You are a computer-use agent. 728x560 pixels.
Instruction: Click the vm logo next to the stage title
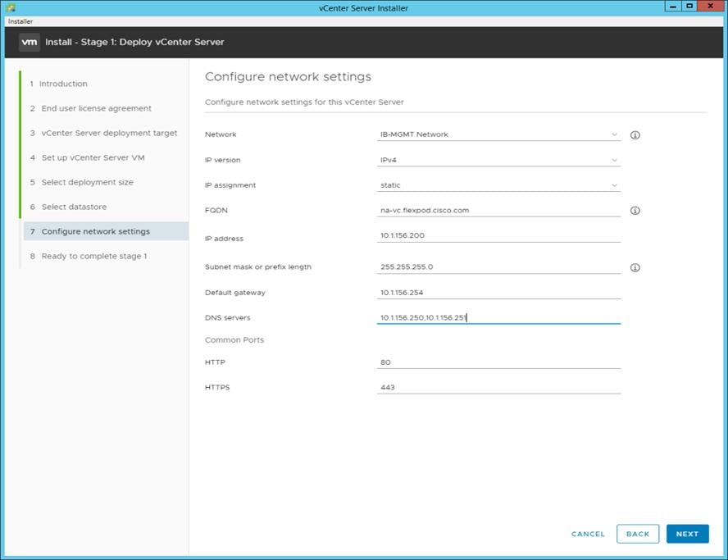(30, 42)
